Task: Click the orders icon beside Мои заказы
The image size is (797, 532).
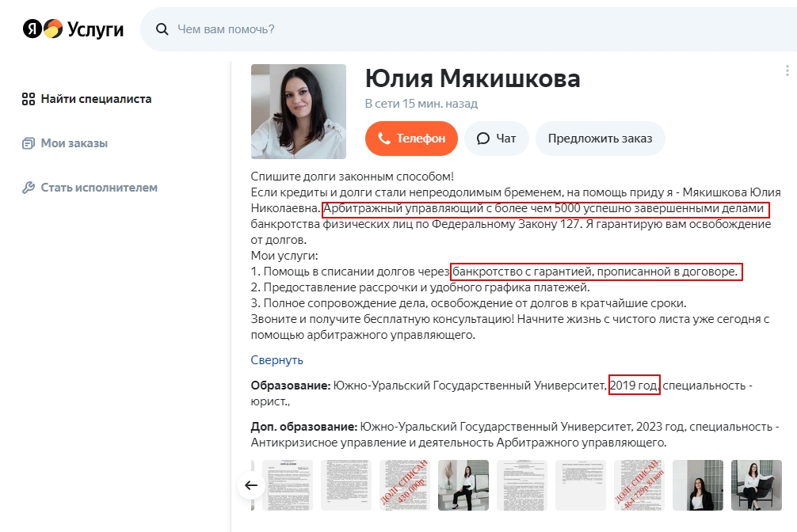Action: 29,143
